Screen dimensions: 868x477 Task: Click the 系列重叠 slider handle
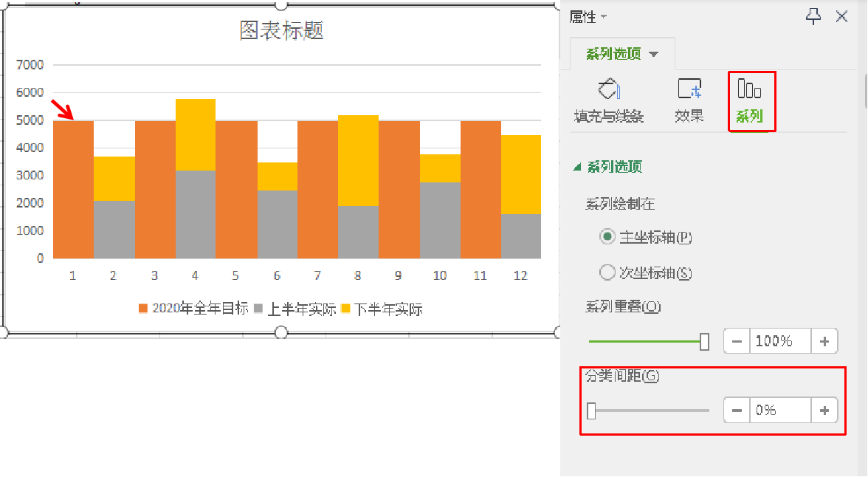coord(704,342)
